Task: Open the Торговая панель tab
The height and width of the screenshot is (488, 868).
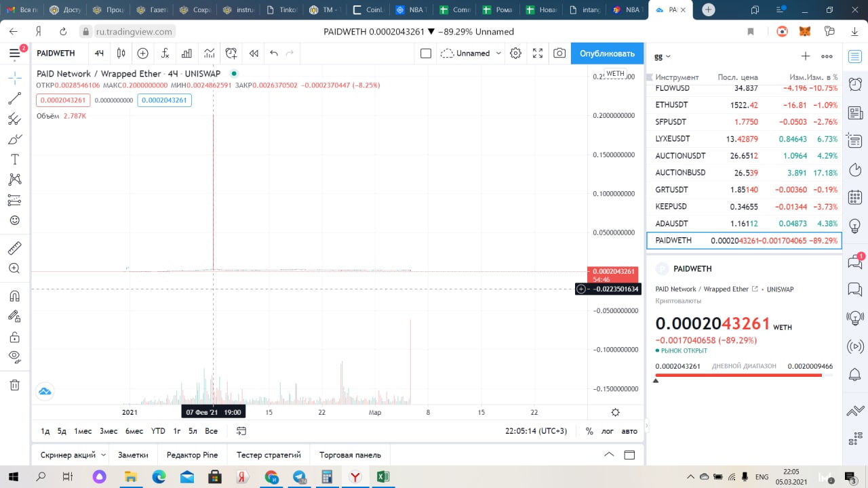Action: click(x=350, y=455)
